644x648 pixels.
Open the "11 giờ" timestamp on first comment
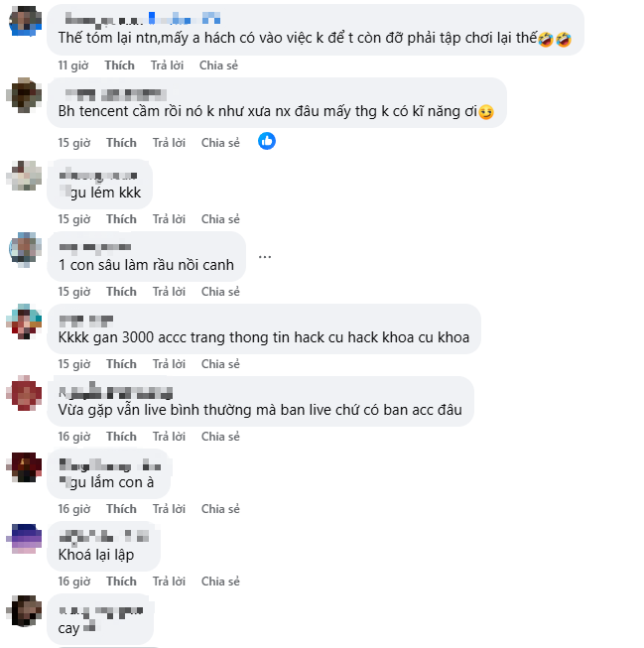pyautogui.click(x=73, y=65)
